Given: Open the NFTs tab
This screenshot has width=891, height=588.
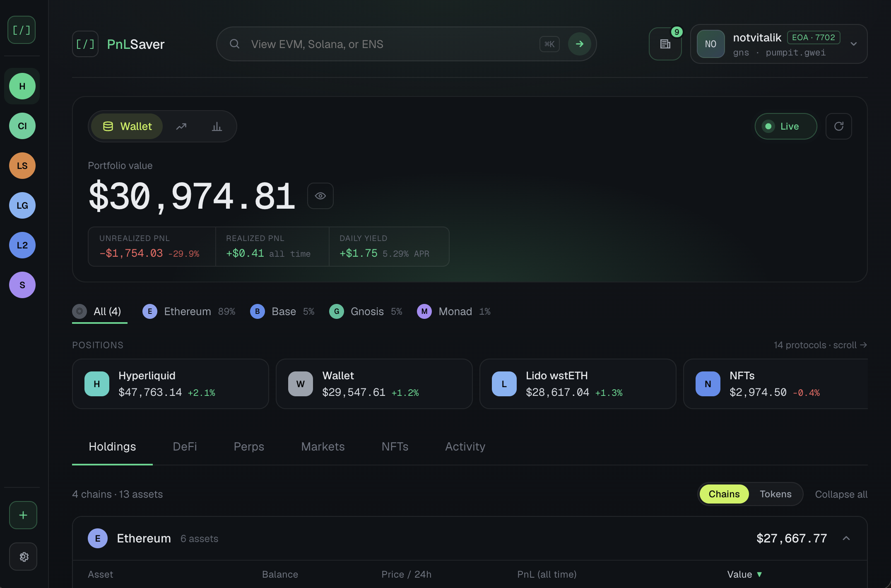Looking at the screenshot, I should [x=395, y=446].
